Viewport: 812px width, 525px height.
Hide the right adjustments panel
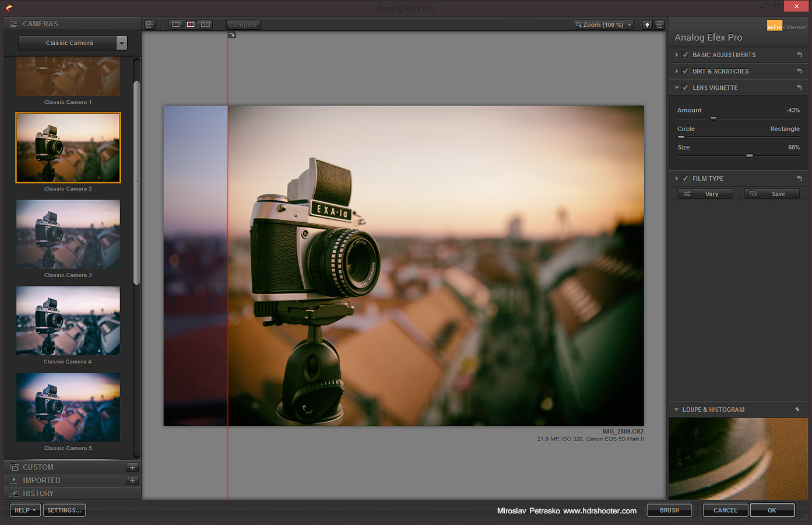coord(659,24)
